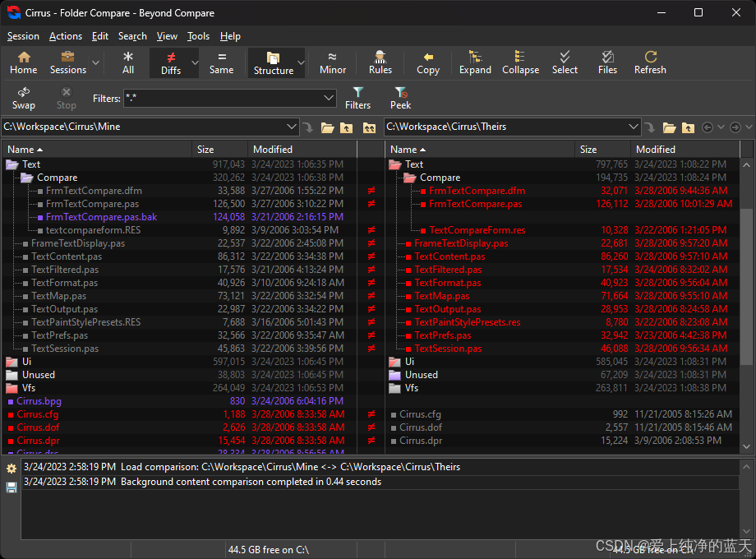Show All files filter
This screenshot has height=559, width=756.
coord(127,63)
